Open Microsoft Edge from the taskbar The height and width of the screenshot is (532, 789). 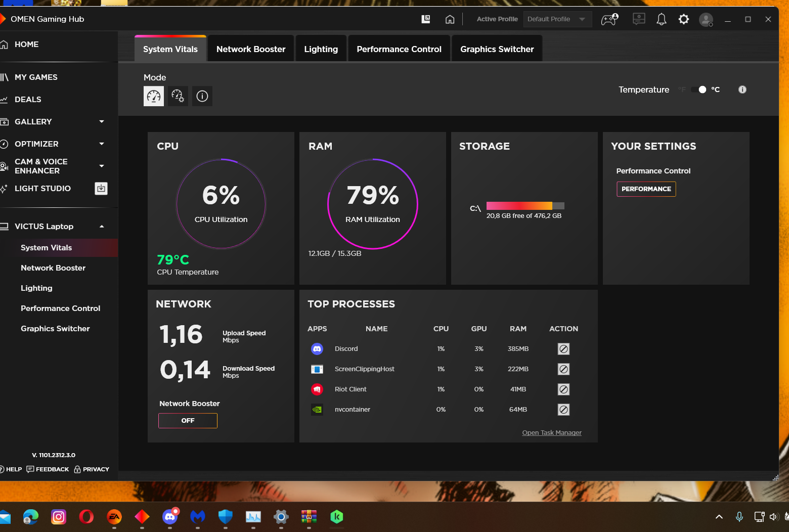point(31,517)
